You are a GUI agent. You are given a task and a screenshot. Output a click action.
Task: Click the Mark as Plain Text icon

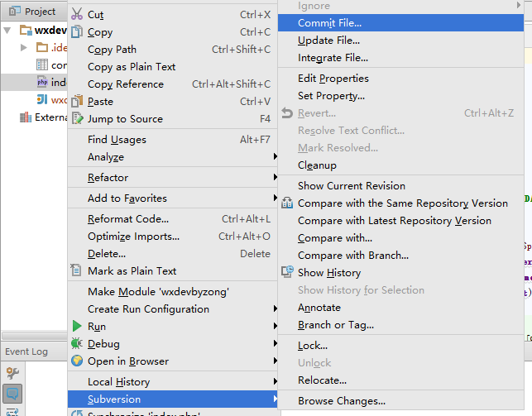tap(76, 270)
